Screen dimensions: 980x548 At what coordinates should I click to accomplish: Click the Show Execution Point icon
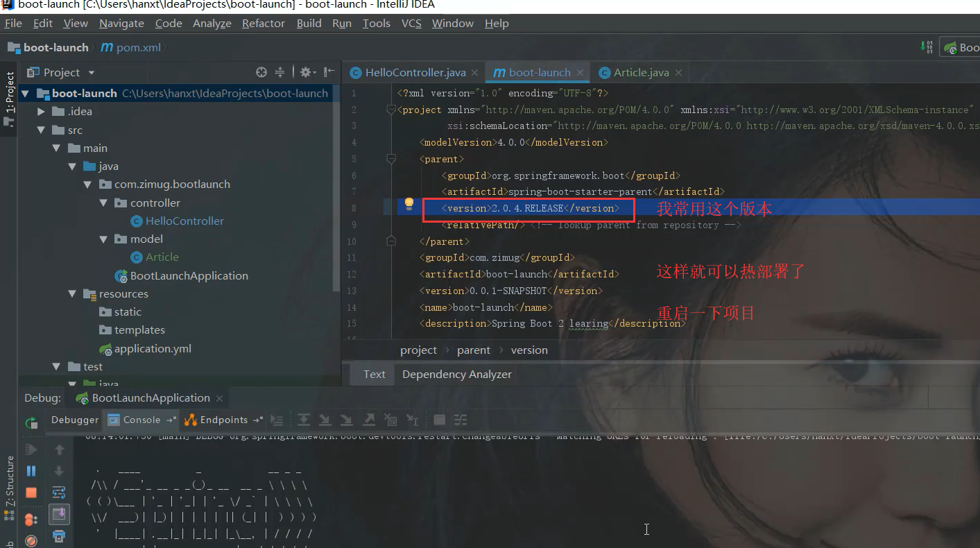[277, 420]
